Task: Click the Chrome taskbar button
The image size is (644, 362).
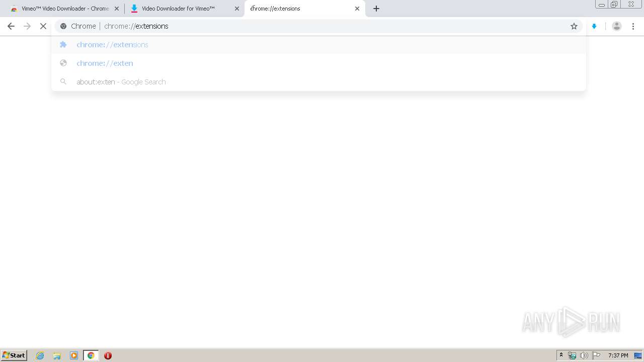Action: (91, 355)
